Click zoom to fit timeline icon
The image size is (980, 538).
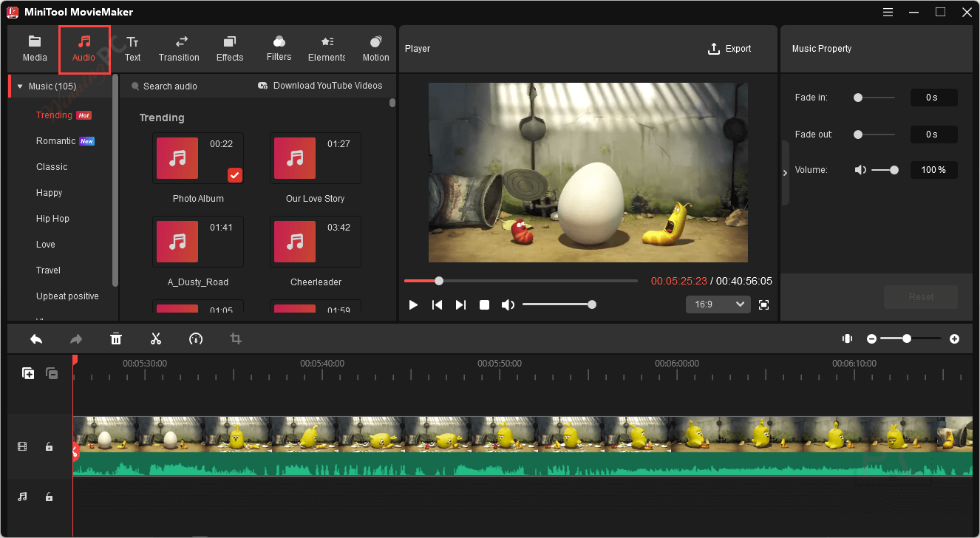[847, 338]
